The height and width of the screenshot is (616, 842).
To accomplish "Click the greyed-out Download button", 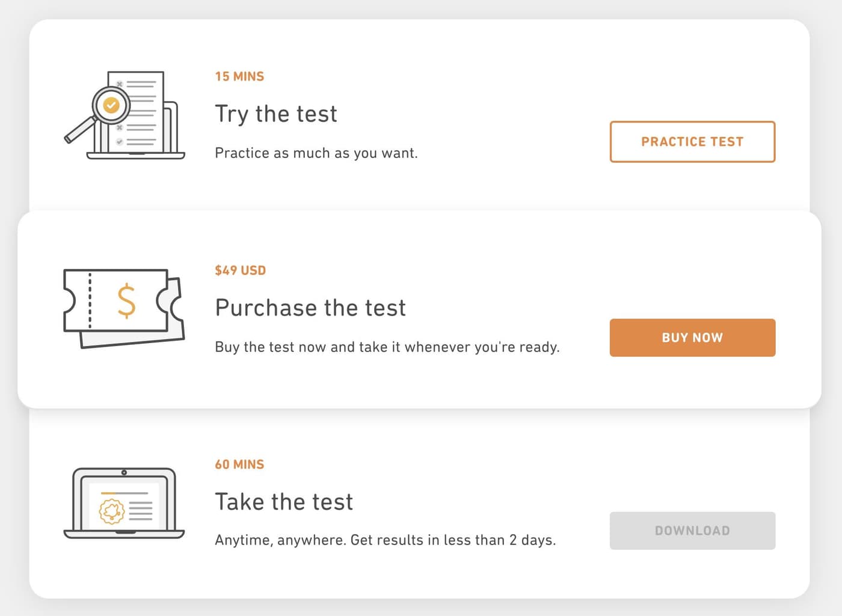I will pos(692,531).
